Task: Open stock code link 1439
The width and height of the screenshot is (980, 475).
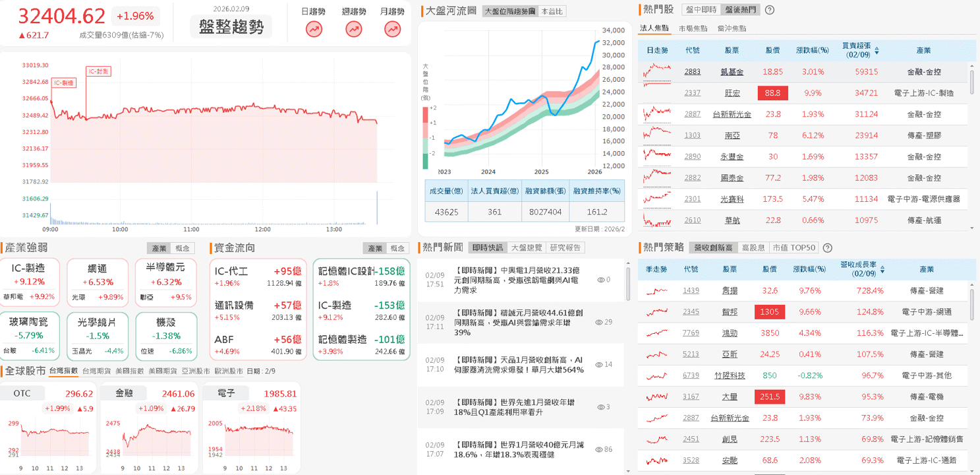Action: (x=691, y=290)
